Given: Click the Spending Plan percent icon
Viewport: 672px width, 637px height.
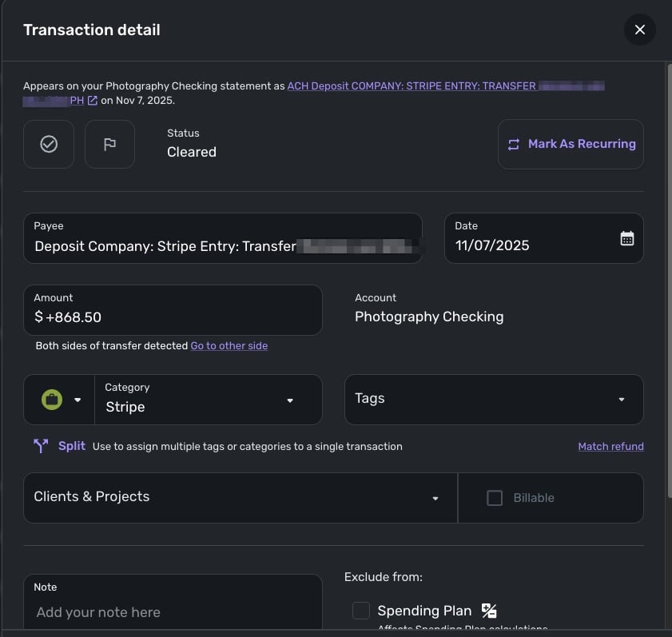Looking at the screenshot, I should click(x=489, y=611).
